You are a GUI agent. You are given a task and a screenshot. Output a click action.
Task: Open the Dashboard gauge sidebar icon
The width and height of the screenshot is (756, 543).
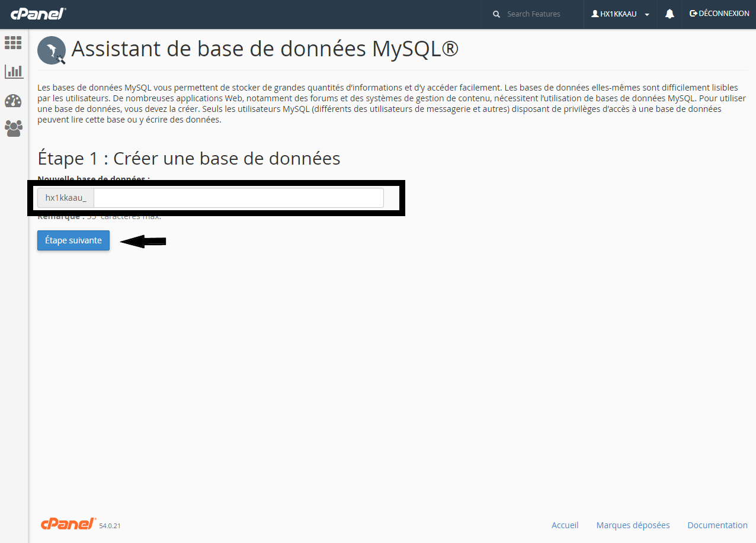(x=13, y=100)
